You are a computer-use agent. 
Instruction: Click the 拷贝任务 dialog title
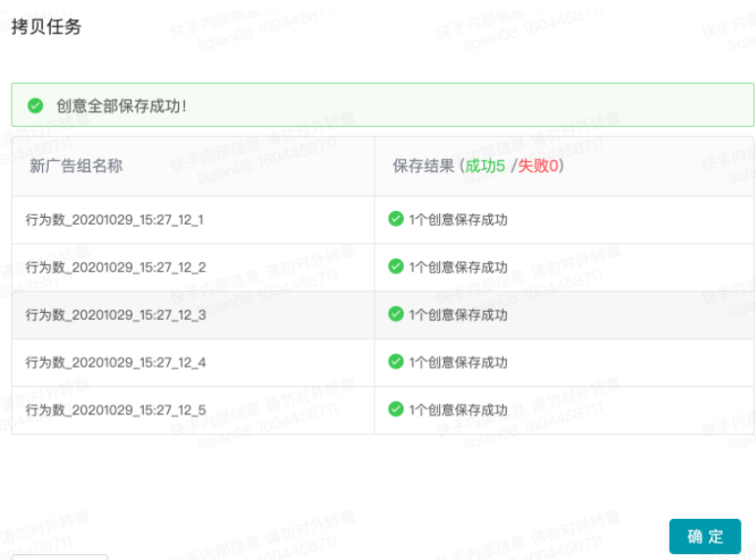[46, 27]
